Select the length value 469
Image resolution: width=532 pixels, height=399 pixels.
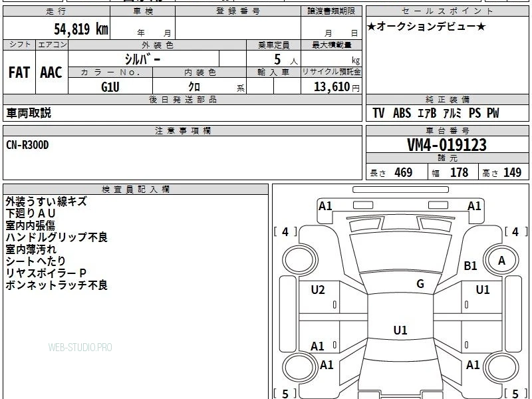[404, 172]
